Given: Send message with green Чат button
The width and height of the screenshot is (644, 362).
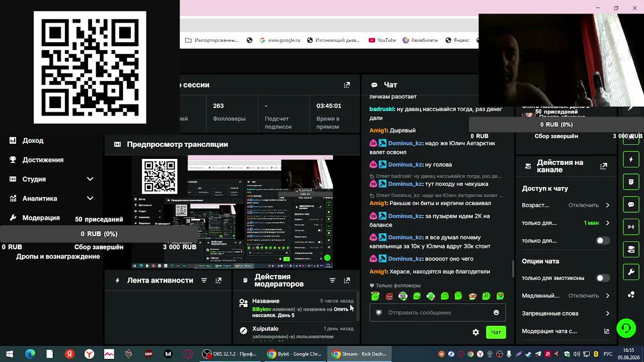Looking at the screenshot, I should tap(496, 332).
